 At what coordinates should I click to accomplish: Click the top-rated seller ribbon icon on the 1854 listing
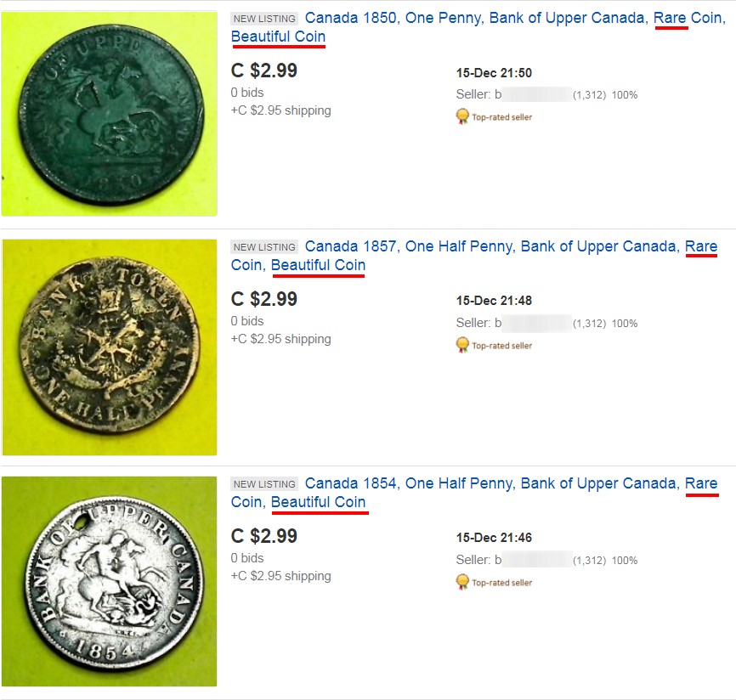(x=462, y=582)
